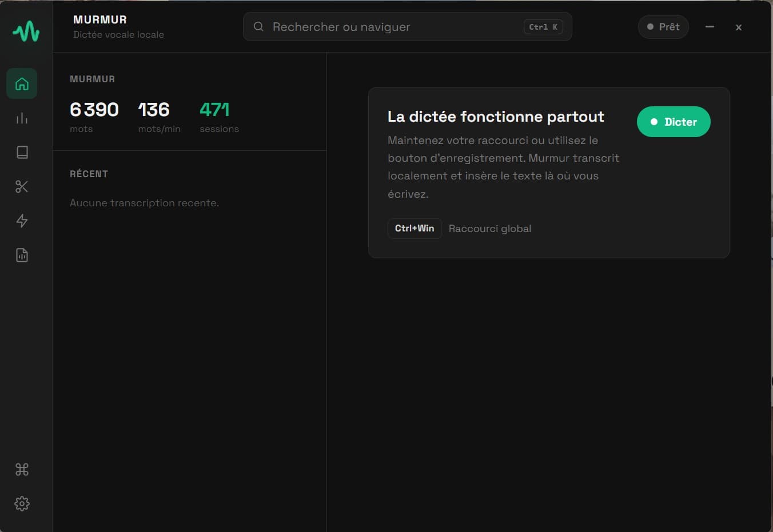
Task: Click the Ctrl K shortcut badge
Action: (x=543, y=27)
